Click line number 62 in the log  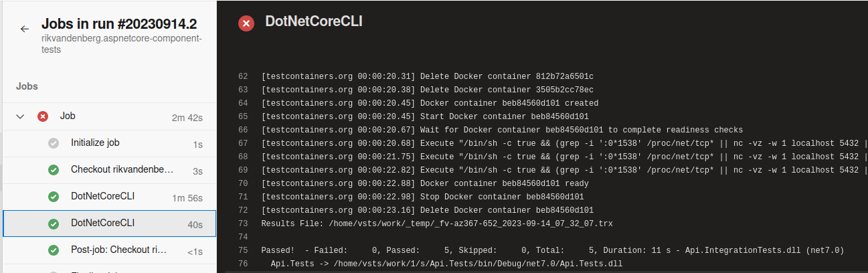pos(243,76)
